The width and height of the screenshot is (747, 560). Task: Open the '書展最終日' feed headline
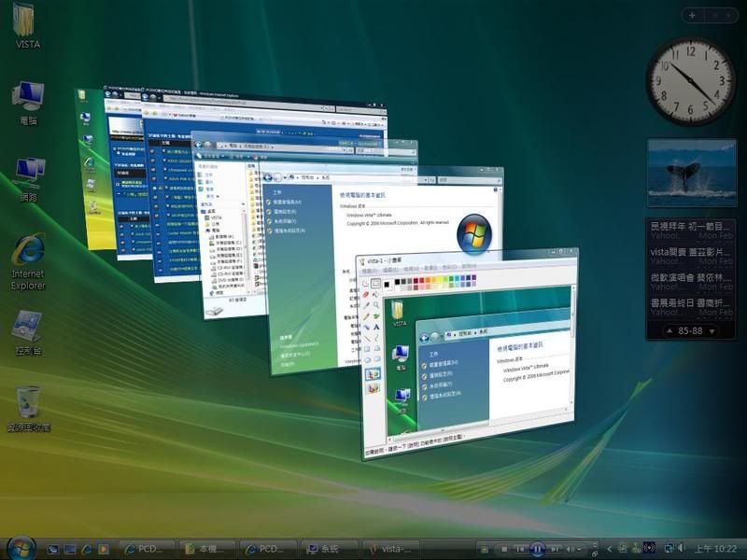pyautogui.click(x=690, y=302)
